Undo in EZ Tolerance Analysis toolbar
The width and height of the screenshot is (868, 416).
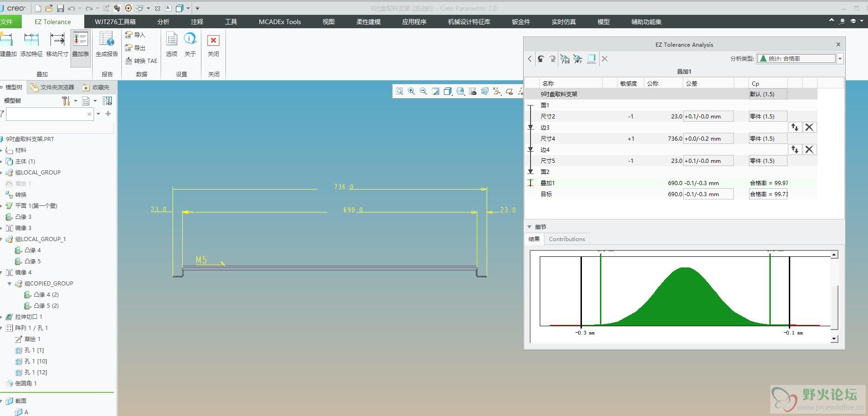(541, 59)
